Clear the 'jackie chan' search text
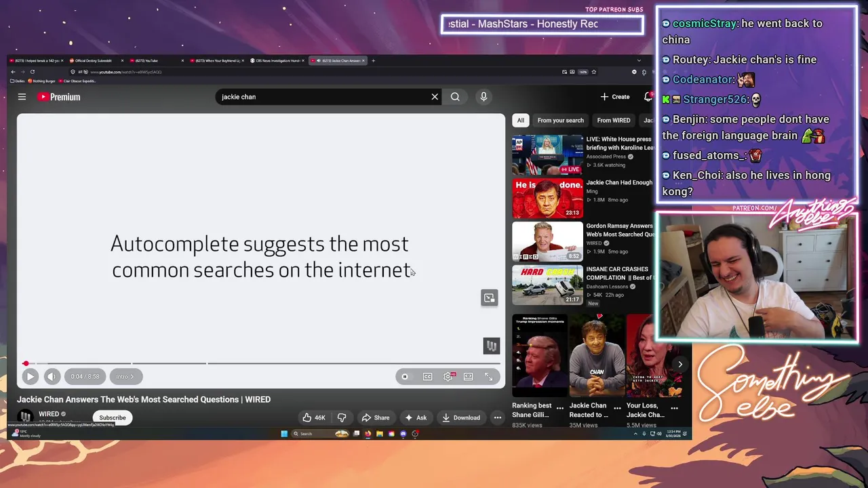Screen dimensions: 868x488 435,97
